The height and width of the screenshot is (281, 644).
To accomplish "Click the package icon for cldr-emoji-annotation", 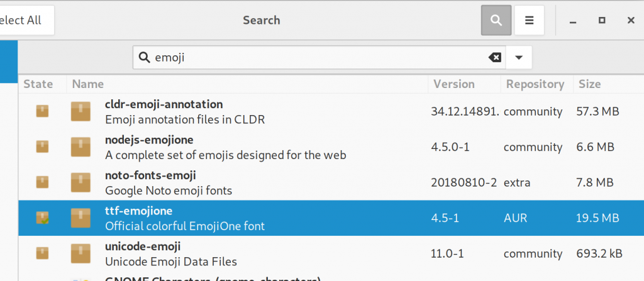I will [80, 111].
